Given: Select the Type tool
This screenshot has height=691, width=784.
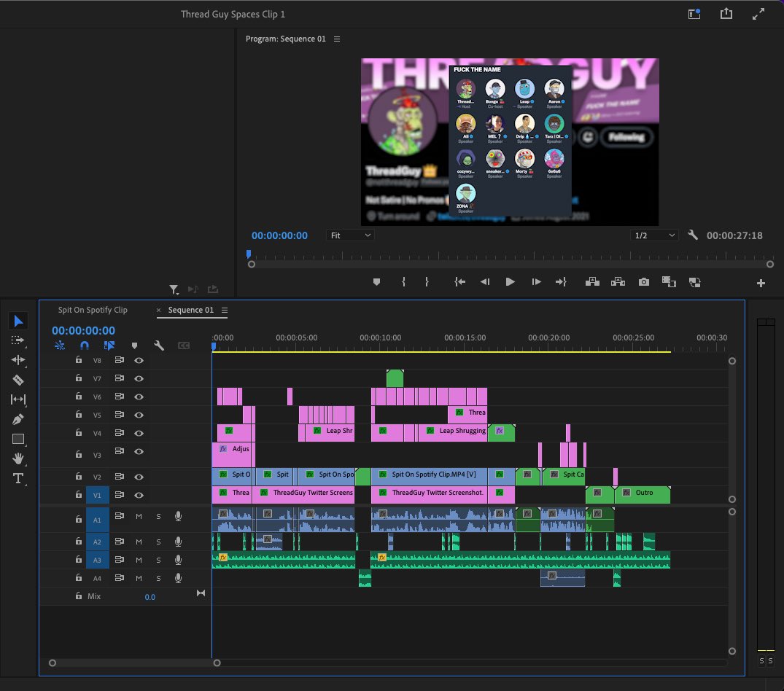Looking at the screenshot, I should pyautogui.click(x=18, y=479).
